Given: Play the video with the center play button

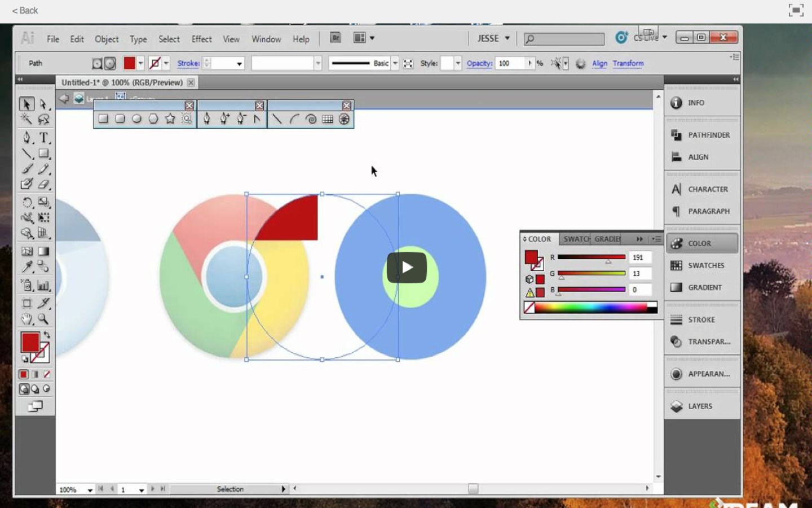Looking at the screenshot, I should [x=407, y=268].
